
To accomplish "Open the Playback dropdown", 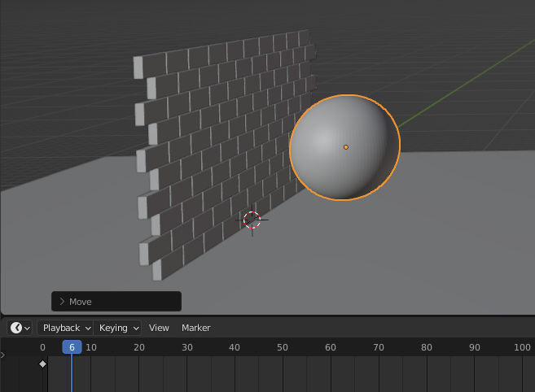I will coord(65,328).
